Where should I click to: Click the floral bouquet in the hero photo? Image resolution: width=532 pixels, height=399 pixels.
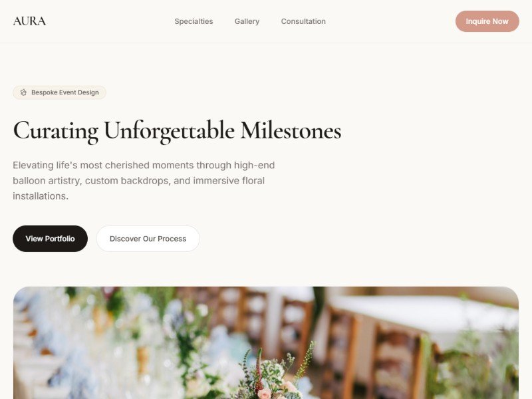(271, 373)
